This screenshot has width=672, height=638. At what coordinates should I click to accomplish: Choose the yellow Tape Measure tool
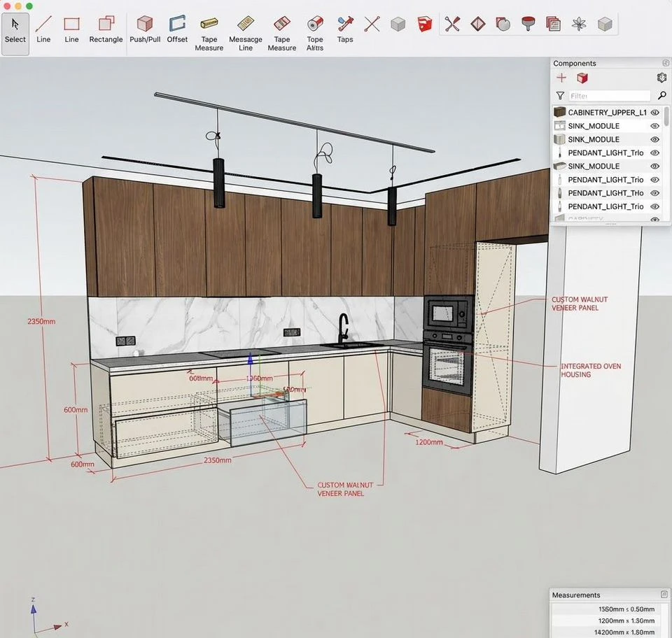(x=209, y=34)
